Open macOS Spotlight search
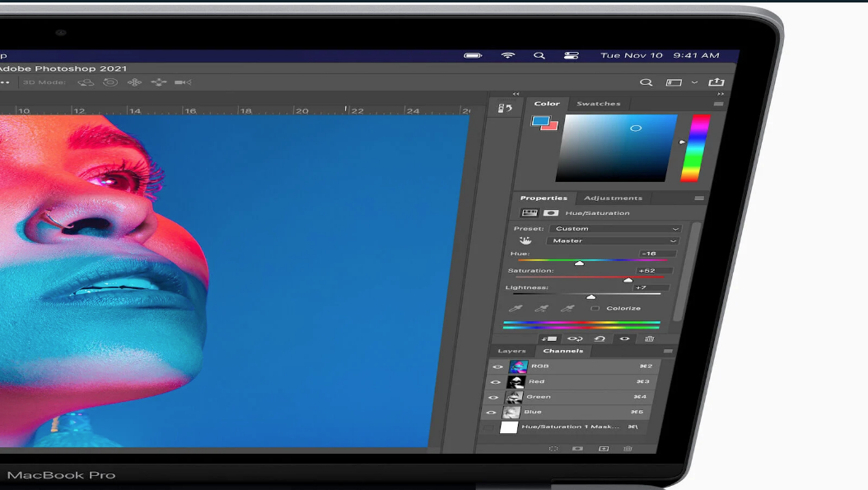The height and width of the screenshot is (490, 868). coord(539,55)
